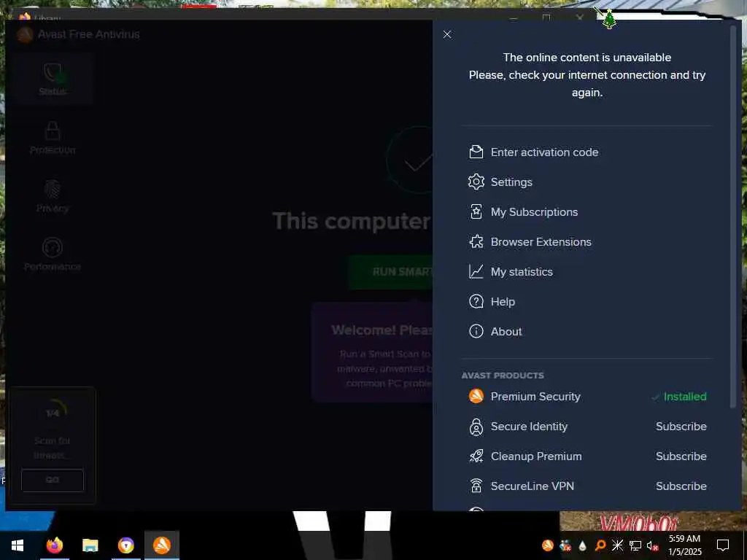Viewport: 747px width, 560px height.
Task: Open the dimmed Protection lock icon
Action: [53, 131]
